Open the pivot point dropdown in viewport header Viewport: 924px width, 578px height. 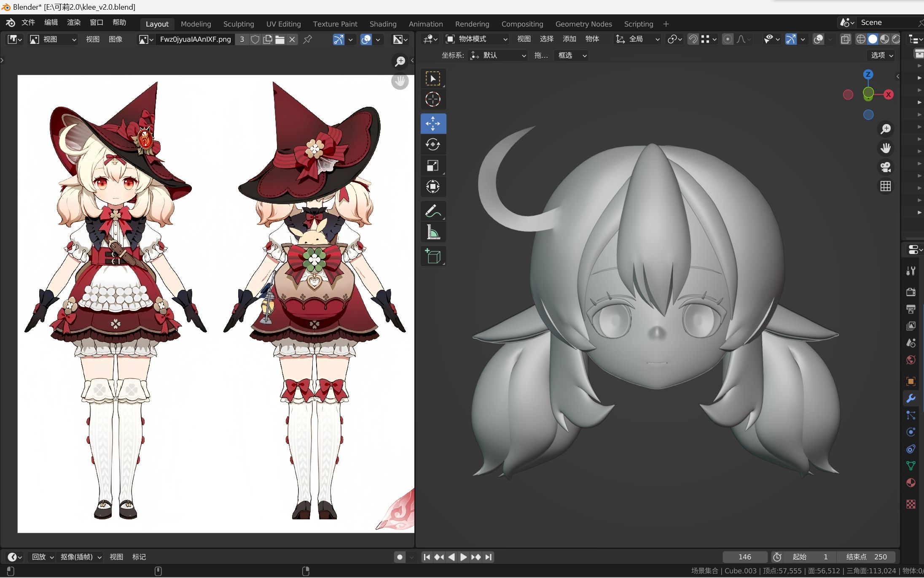(674, 39)
